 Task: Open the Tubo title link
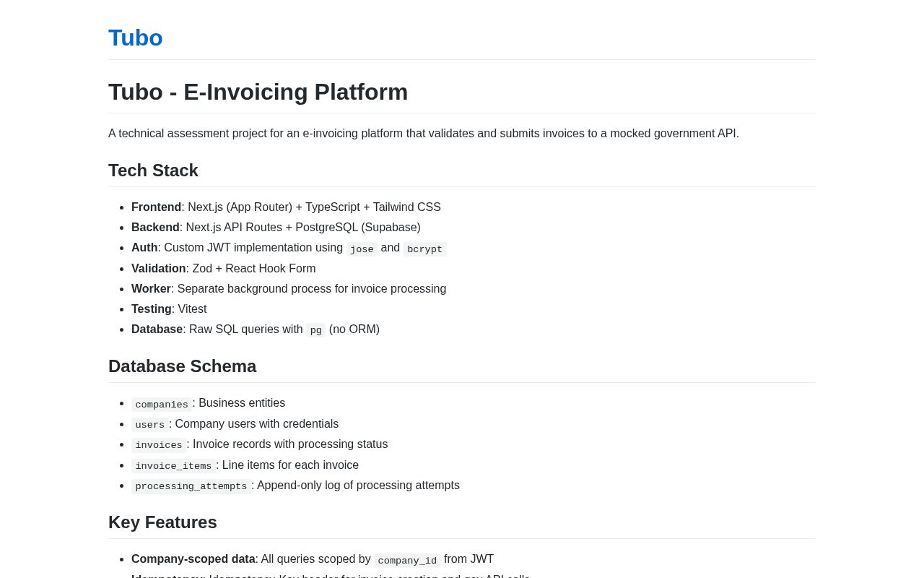[x=136, y=38]
